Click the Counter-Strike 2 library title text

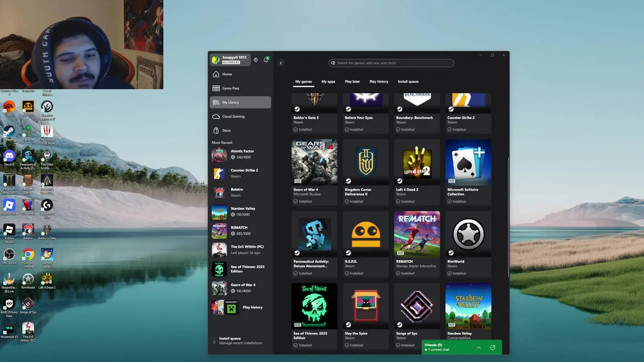point(461,118)
